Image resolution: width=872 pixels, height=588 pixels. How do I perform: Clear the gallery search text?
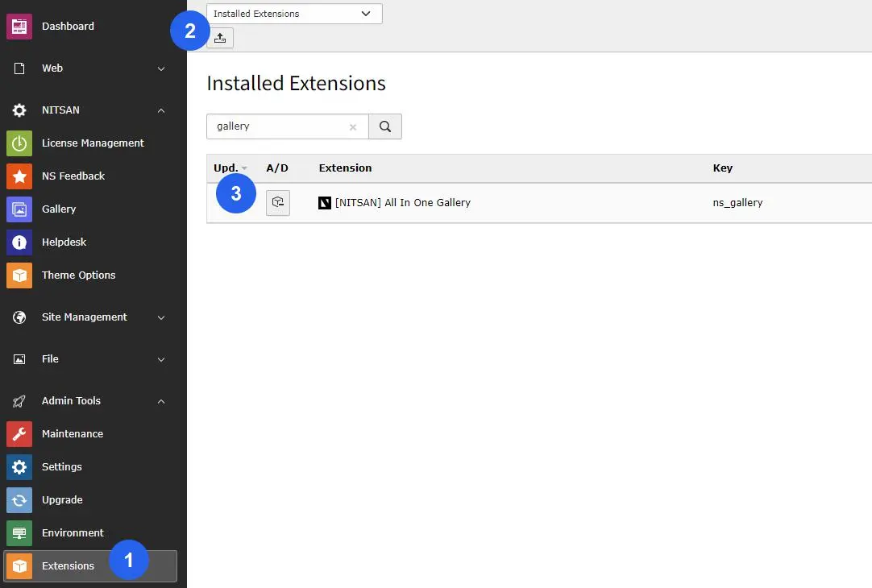pyautogui.click(x=352, y=127)
